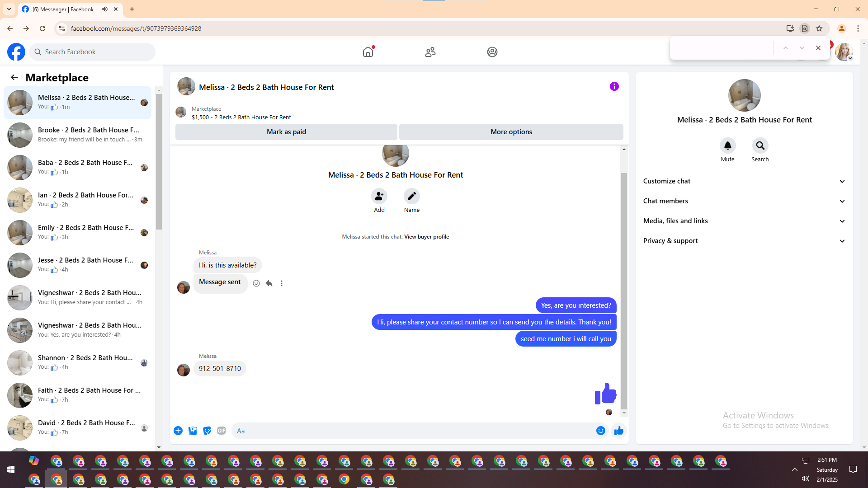The width and height of the screenshot is (868, 488).
Task: Reply to the Message sent bubble
Action: [x=269, y=283]
